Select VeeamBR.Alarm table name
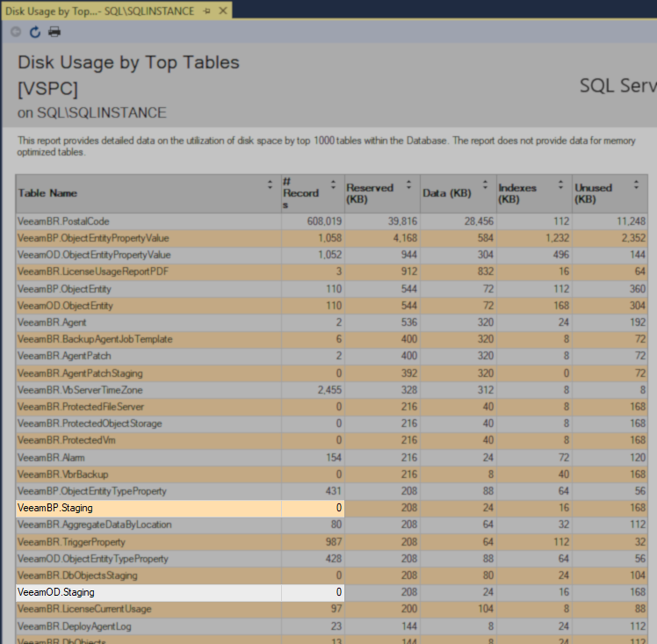 (51, 458)
